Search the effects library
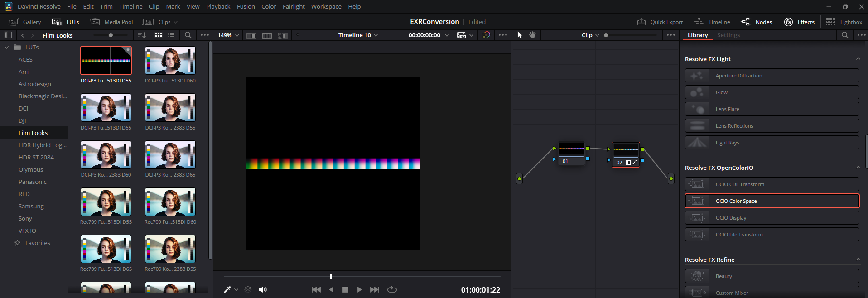868x298 pixels. tap(845, 35)
